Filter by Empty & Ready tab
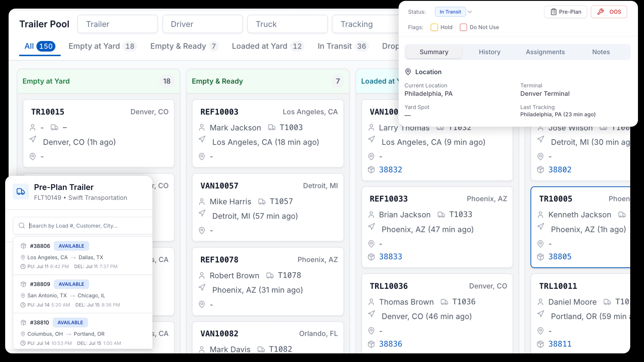The image size is (644, 362). (184, 46)
